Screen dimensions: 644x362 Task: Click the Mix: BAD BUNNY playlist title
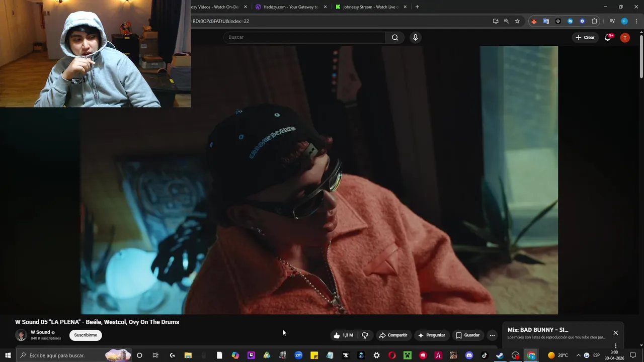pyautogui.click(x=538, y=330)
